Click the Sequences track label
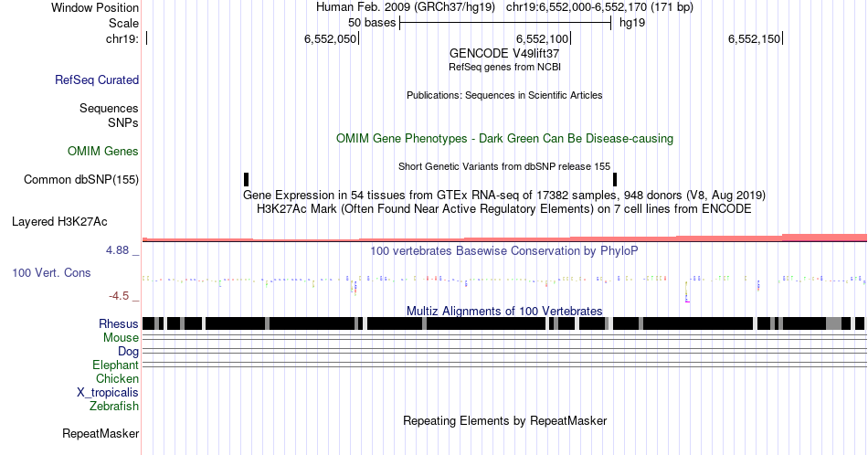The image size is (868, 455). pos(109,108)
